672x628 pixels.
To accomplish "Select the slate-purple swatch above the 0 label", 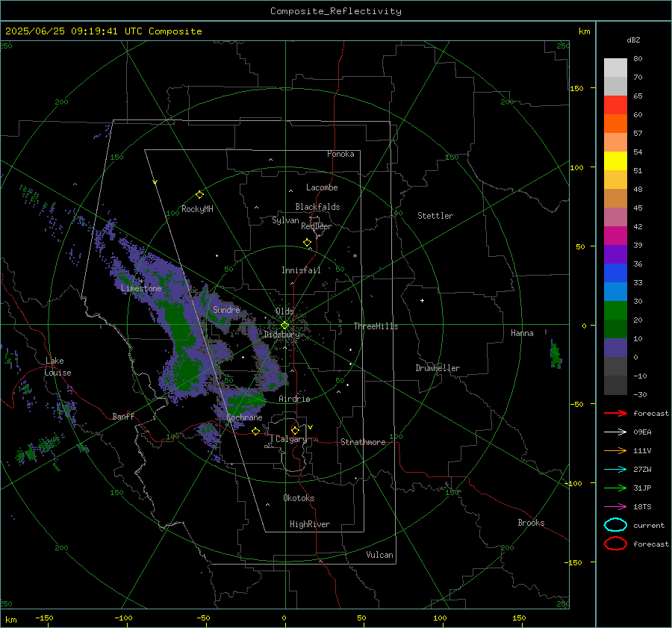I will pos(615,348).
